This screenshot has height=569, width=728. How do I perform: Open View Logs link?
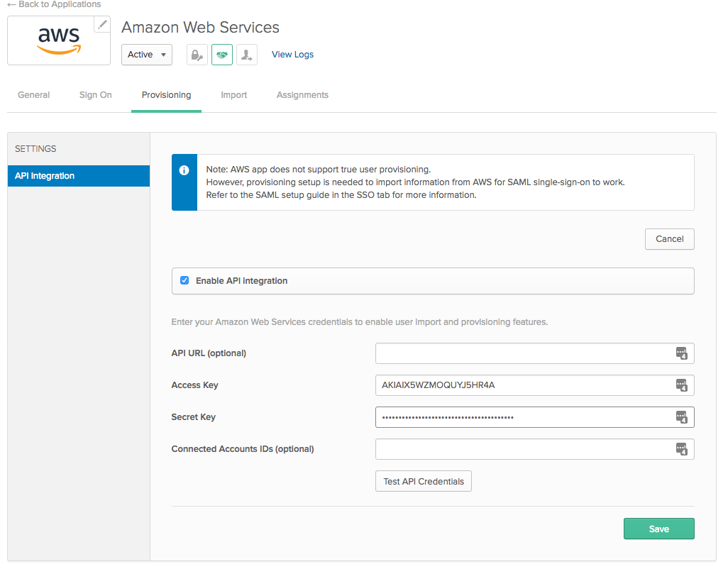[292, 55]
